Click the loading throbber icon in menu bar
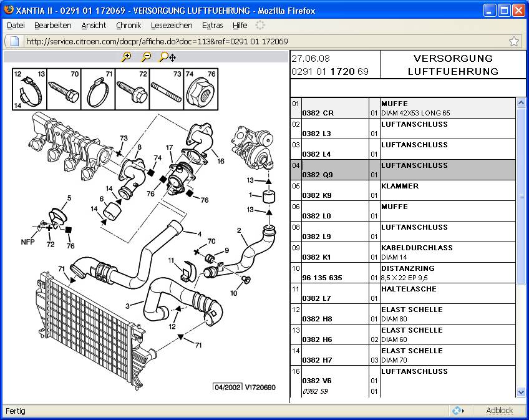The image size is (529, 420). coord(260,25)
